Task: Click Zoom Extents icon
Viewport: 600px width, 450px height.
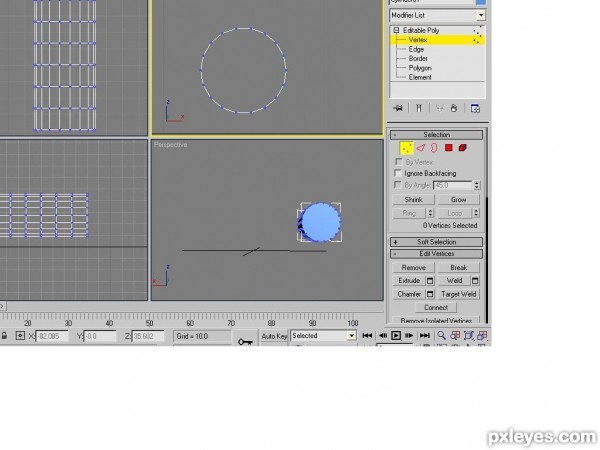Action: pyautogui.click(x=468, y=336)
